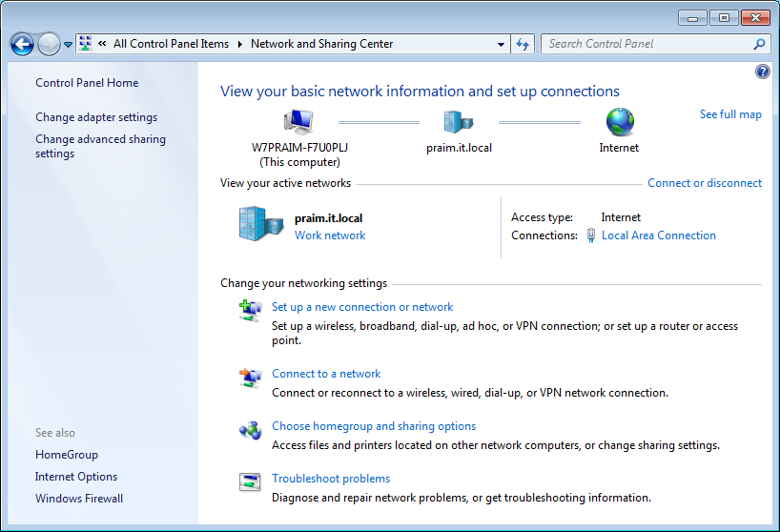This screenshot has width=780, height=532.
Task: Click the Connect to a network icon
Action: (x=250, y=378)
